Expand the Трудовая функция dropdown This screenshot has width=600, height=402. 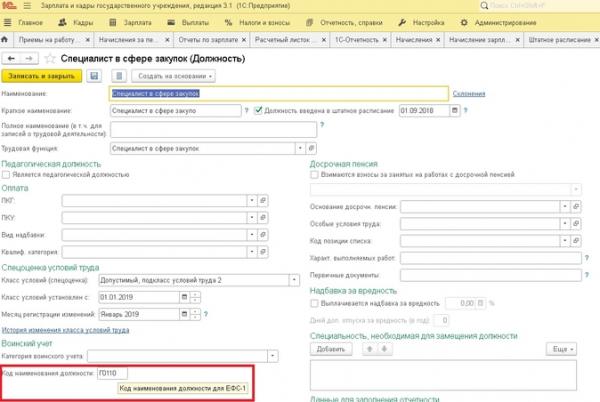click(x=300, y=148)
